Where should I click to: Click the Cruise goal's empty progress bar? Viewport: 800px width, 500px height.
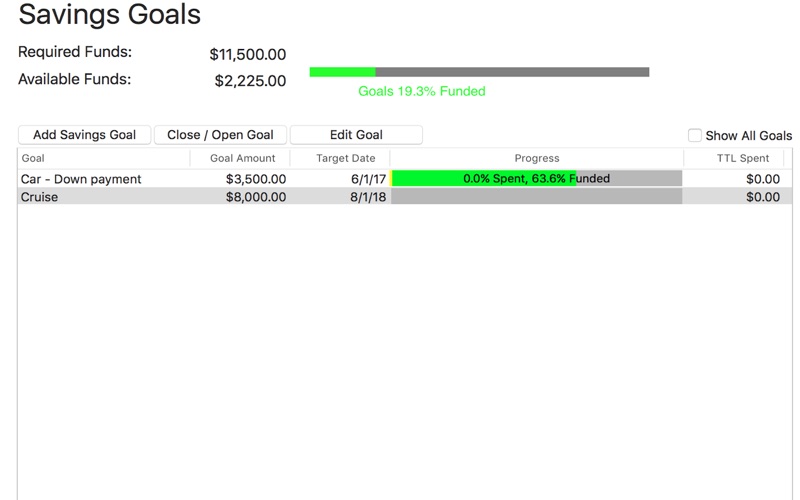pyautogui.click(x=536, y=197)
